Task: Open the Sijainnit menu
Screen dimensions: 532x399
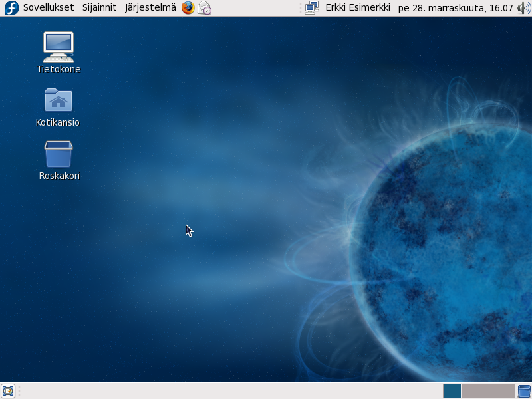Action: (99, 8)
